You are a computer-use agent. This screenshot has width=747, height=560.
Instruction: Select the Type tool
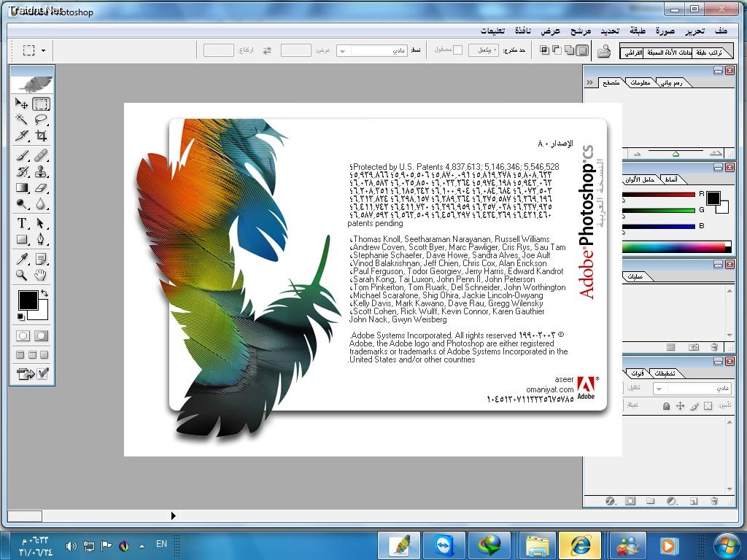pos(21,223)
